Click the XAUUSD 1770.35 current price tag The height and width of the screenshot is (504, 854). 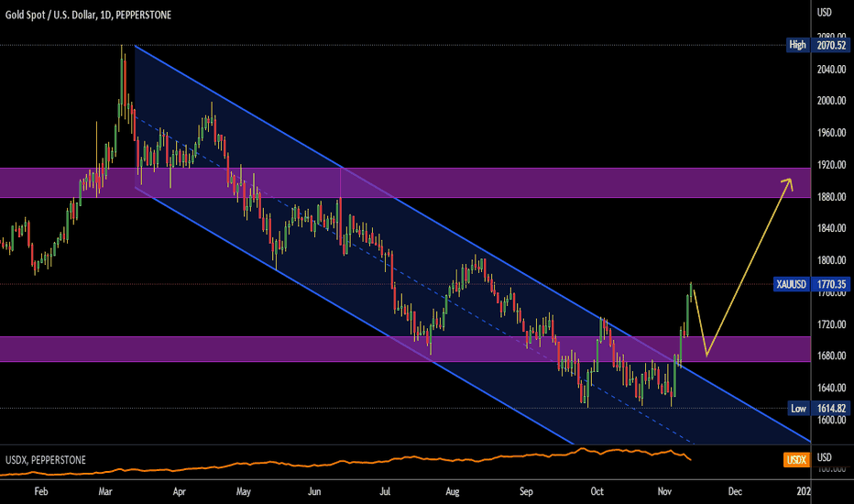point(812,284)
